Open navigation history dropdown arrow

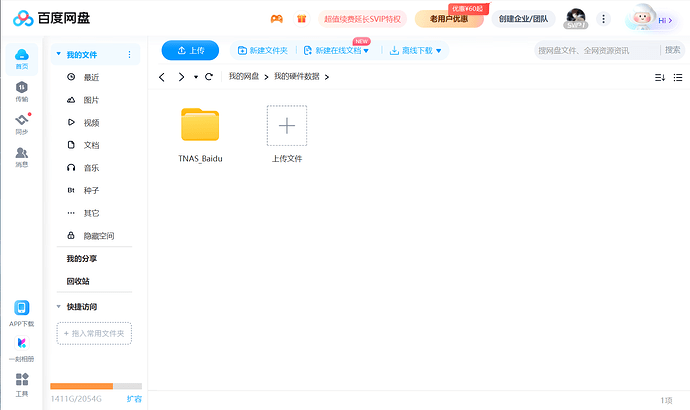tap(196, 77)
